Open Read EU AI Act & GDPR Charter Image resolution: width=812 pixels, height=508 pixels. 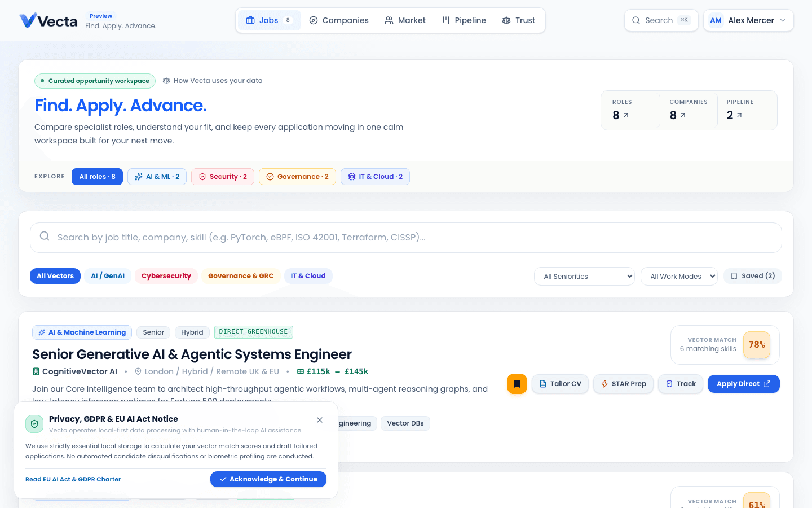pos(73,479)
